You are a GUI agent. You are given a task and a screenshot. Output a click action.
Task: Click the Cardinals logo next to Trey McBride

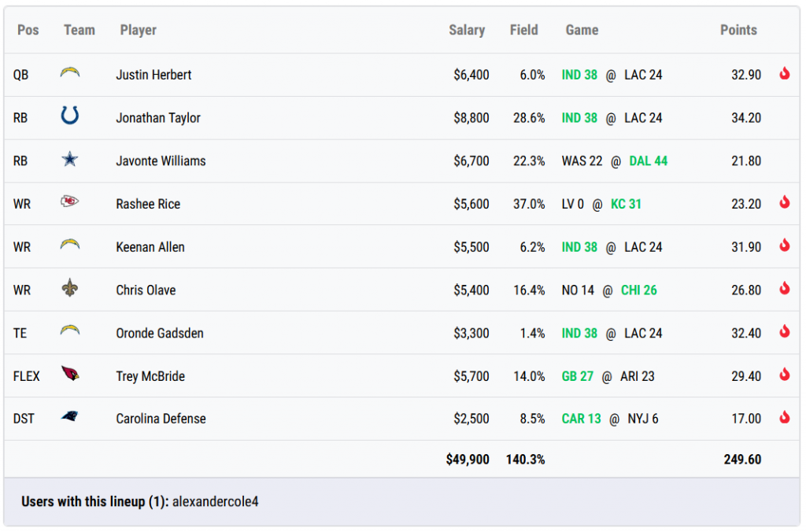tap(70, 375)
